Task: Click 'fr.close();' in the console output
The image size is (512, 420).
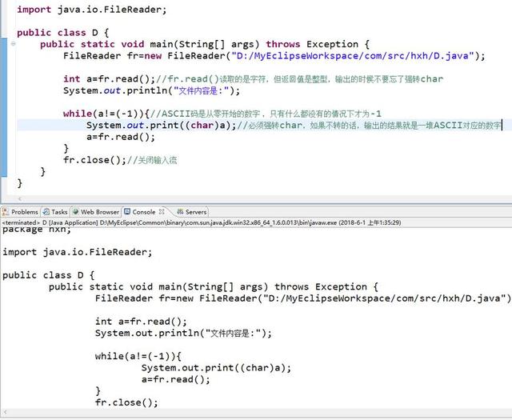Action: pyautogui.click(x=126, y=402)
